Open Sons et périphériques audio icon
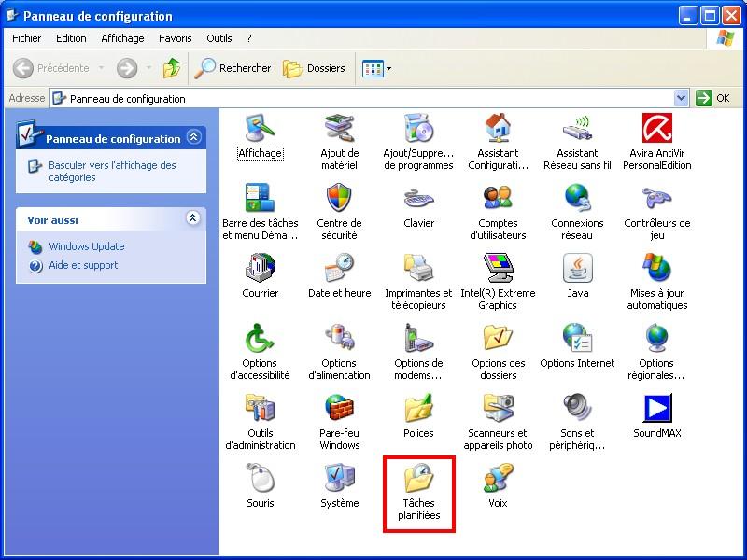This screenshot has width=747, height=560. 577,408
